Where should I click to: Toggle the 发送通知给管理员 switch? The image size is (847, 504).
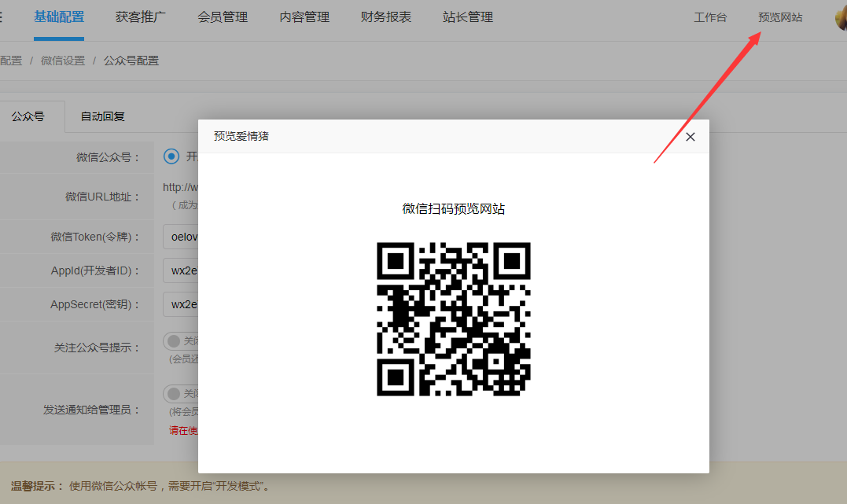[181, 394]
